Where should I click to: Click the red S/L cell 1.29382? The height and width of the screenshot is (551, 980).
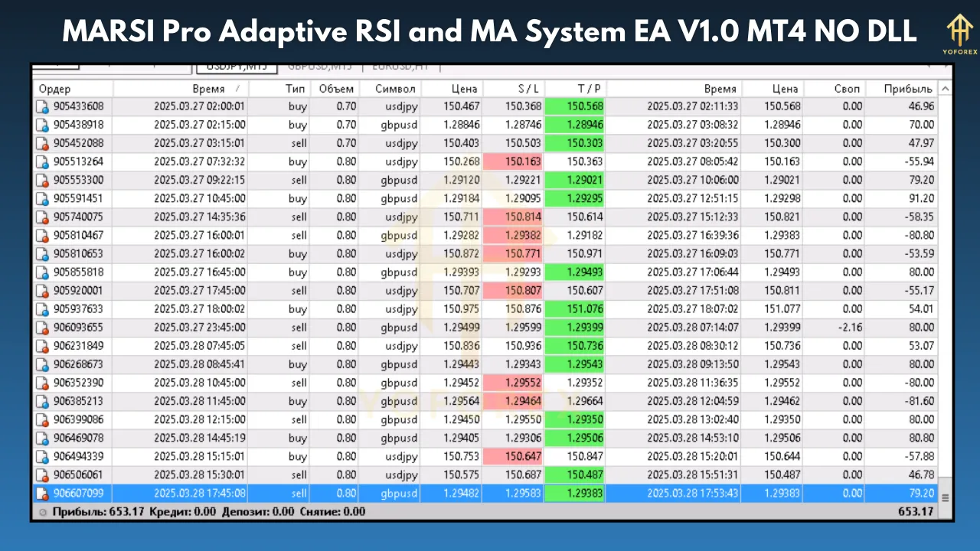[513, 235]
